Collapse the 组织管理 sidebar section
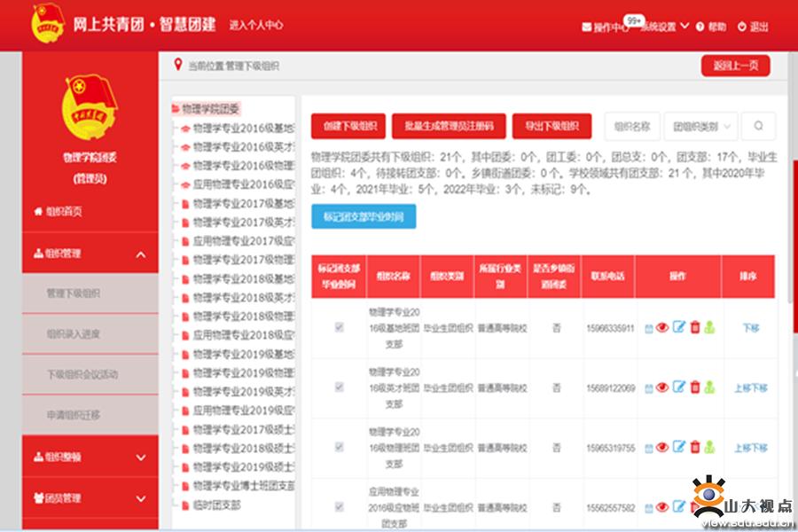Image resolution: width=798 pixels, height=532 pixels. pos(141,254)
